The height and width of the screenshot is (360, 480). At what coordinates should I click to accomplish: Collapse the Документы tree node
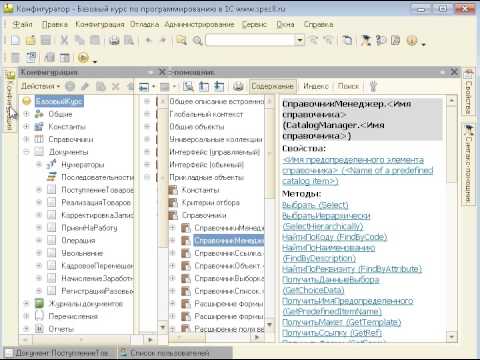pos(26,152)
